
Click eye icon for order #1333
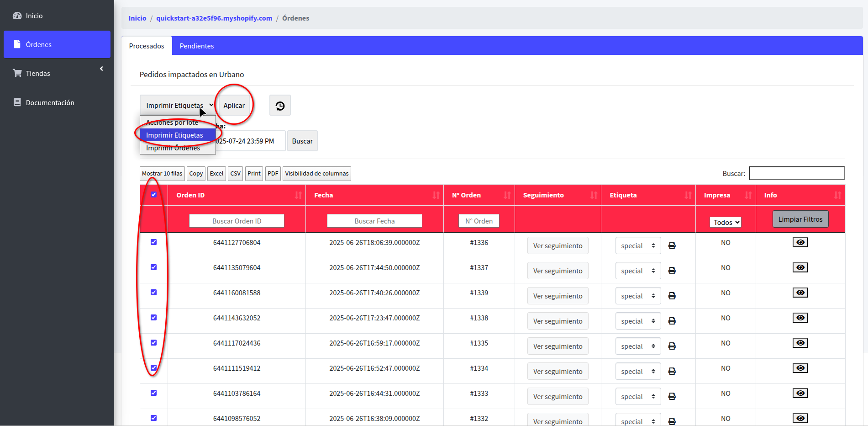pos(800,393)
